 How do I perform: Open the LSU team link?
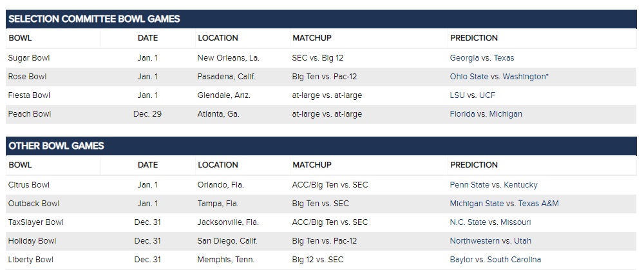(x=457, y=95)
